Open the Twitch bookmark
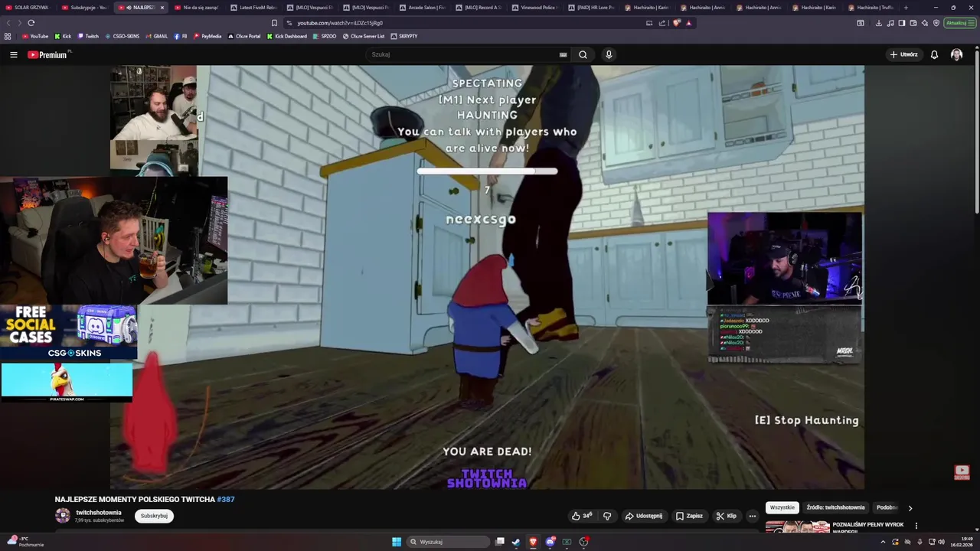Screen dimensions: 980x551 [x=88, y=36]
